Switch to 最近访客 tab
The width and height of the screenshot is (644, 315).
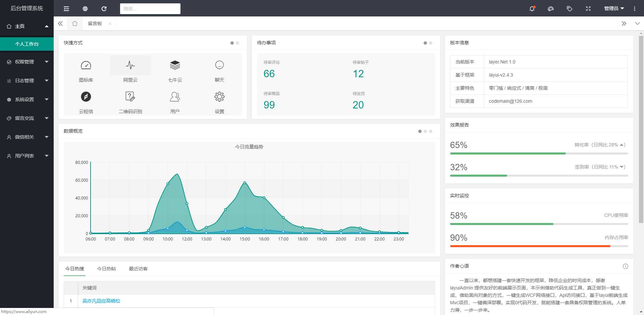tap(138, 269)
